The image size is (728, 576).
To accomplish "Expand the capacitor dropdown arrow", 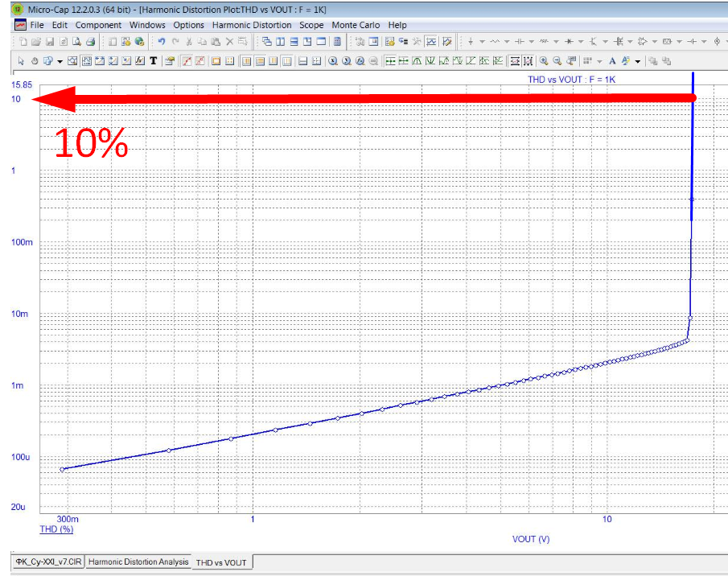I will coord(532,42).
